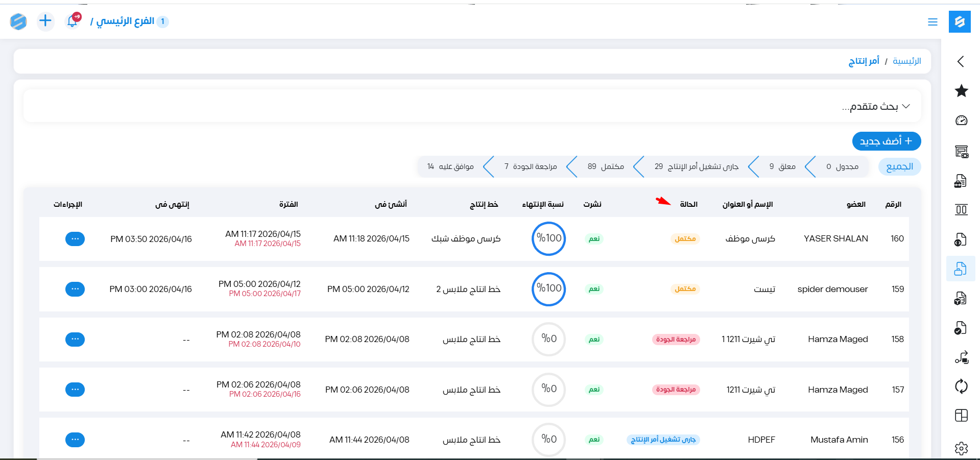Click the notification bell icon
The image size is (980, 460).
tap(73, 21)
